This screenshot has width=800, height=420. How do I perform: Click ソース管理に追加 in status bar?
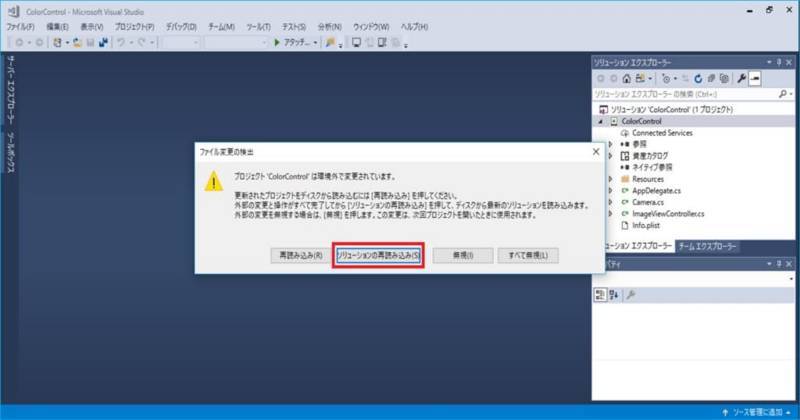coord(757,412)
